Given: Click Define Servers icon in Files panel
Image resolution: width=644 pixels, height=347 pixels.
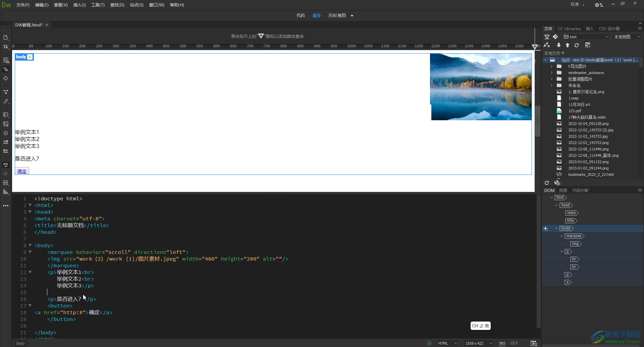Looking at the screenshot, I should point(547,37).
